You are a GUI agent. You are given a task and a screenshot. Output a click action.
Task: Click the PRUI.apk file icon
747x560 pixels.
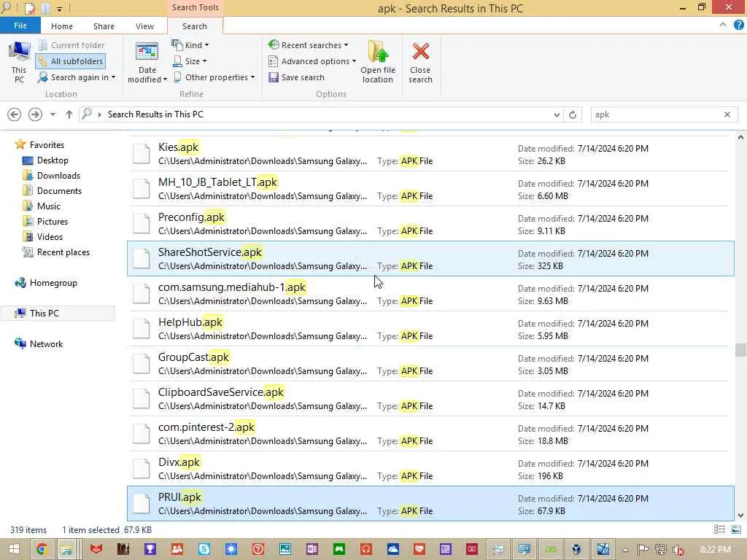(x=142, y=504)
